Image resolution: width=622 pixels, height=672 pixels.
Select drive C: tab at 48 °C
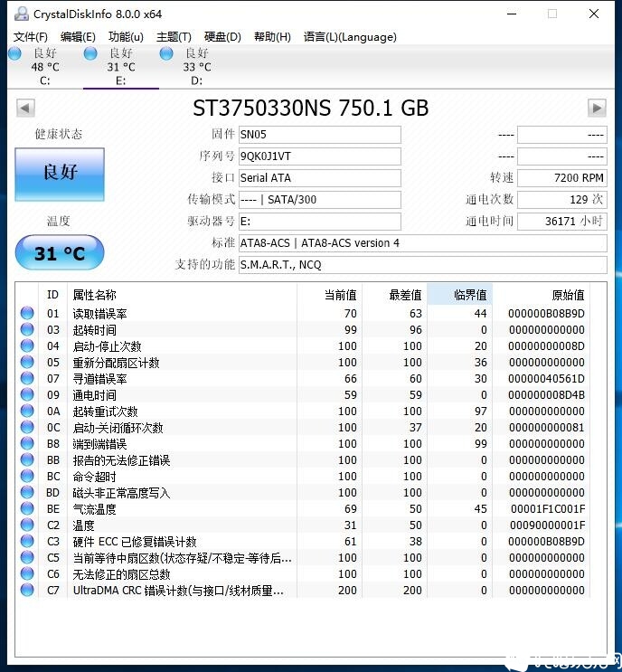point(44,66)
